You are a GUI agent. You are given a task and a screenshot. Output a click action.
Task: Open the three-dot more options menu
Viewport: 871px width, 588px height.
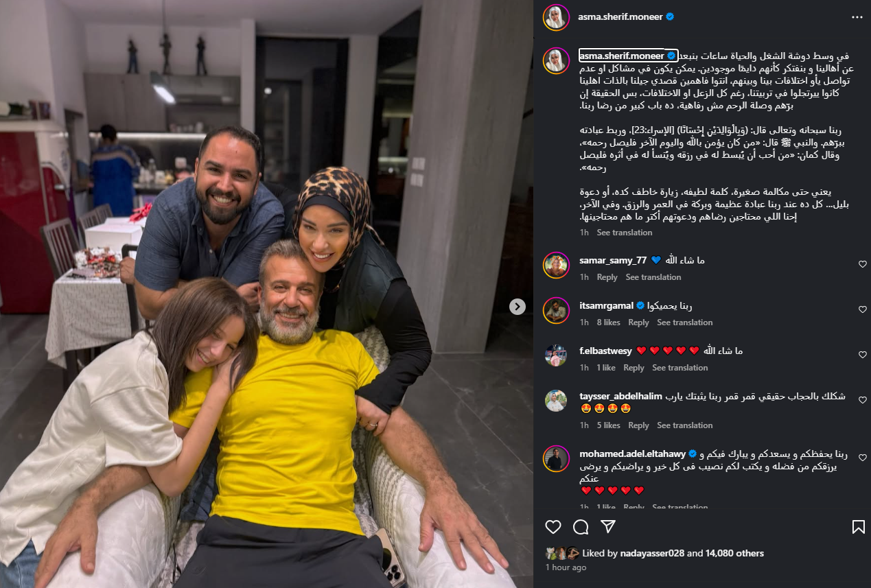pos(857,17)
